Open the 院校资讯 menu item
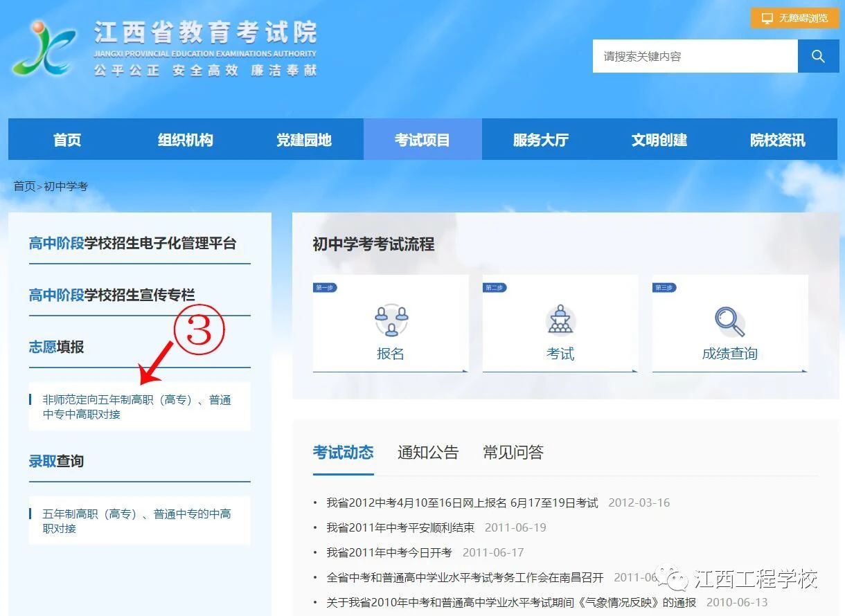Viewport: 845px width, 616px height. point(778,139)
